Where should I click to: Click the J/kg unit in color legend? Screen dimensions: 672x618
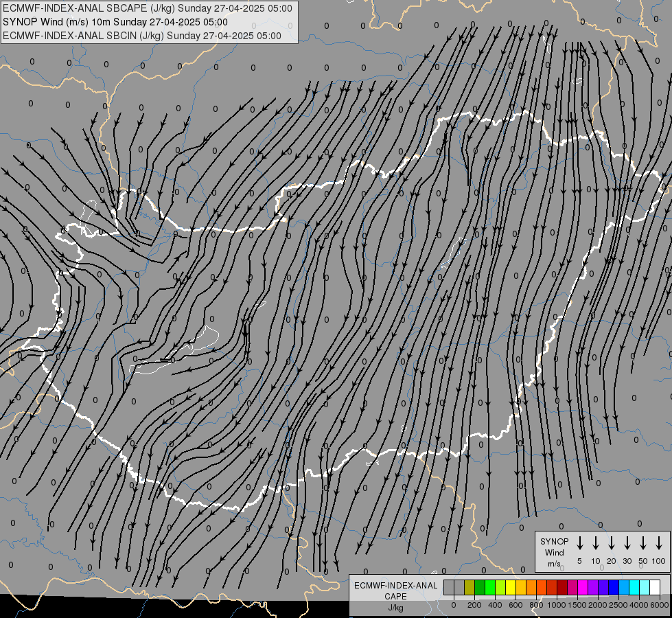(x=395, y=608)
